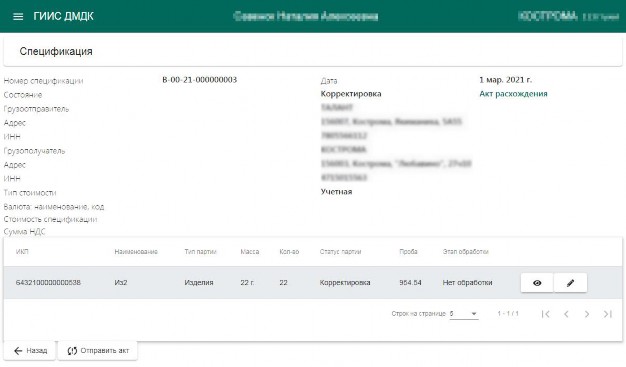626x367 pixels.
Task: Click the Грузополучатель label
Action: pos(34,151)
